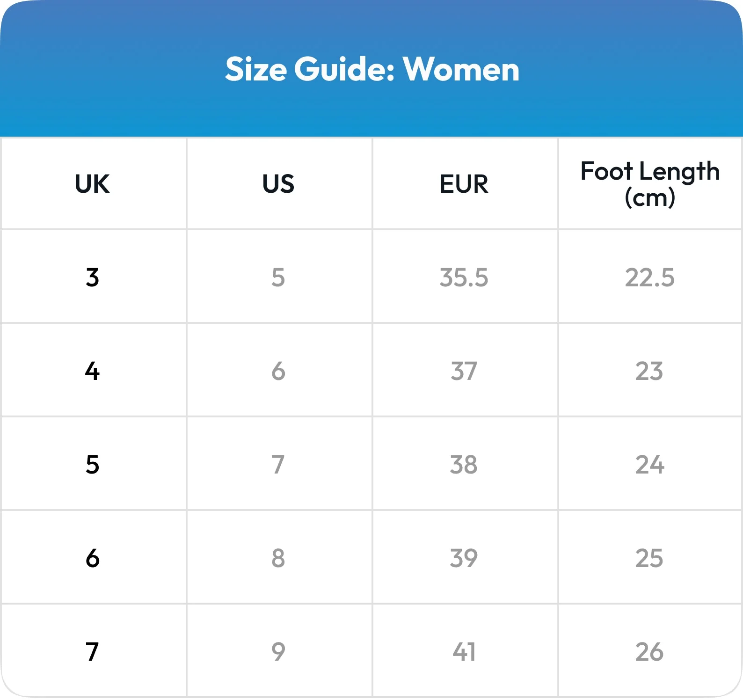Click US size 8 cell
The height and width of the screenshot is (700, 743).
coord(278,558)
